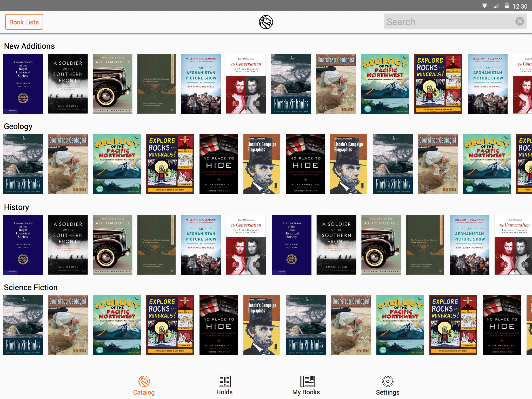Open the Settings gear icon

click(x=388, y=381)
